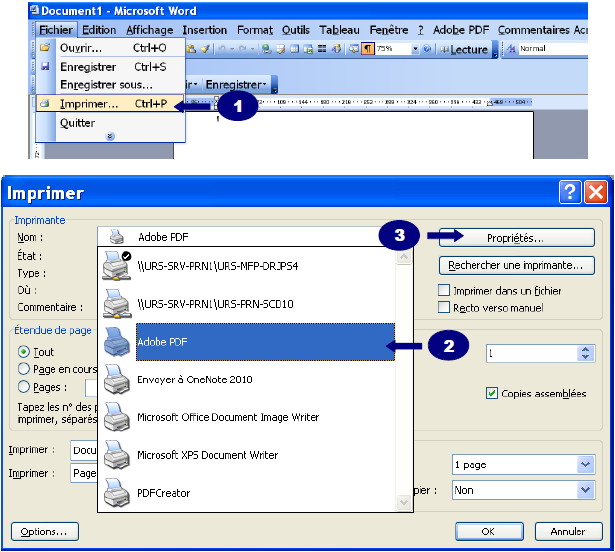Open the zoom 75% dropdown arrow
The image size is (615, 552).
coord(415,49)
